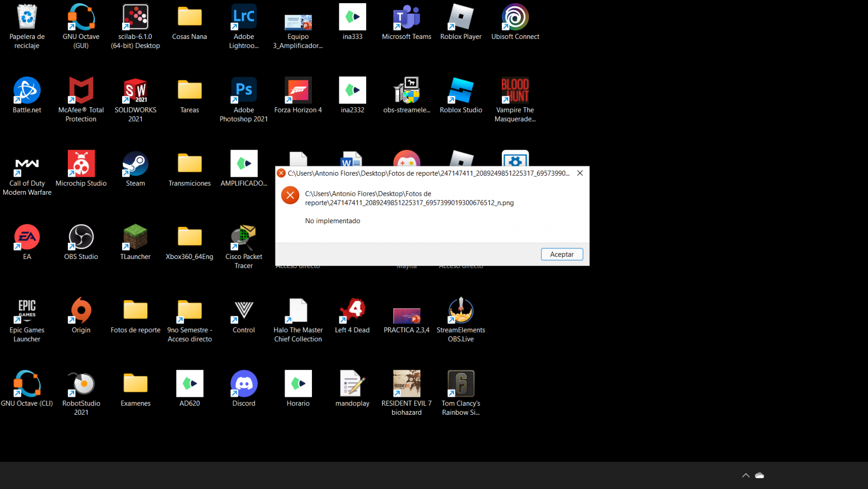Image resolution: width=868 pixels, height=489 pixels.
Task: Select the Cosas Nana folder
Action: coord(189,22)
